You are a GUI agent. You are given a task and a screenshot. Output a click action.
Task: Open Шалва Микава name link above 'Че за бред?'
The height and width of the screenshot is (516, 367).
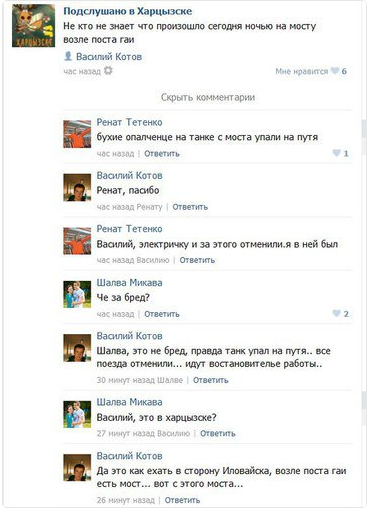(x=129, y=283)
